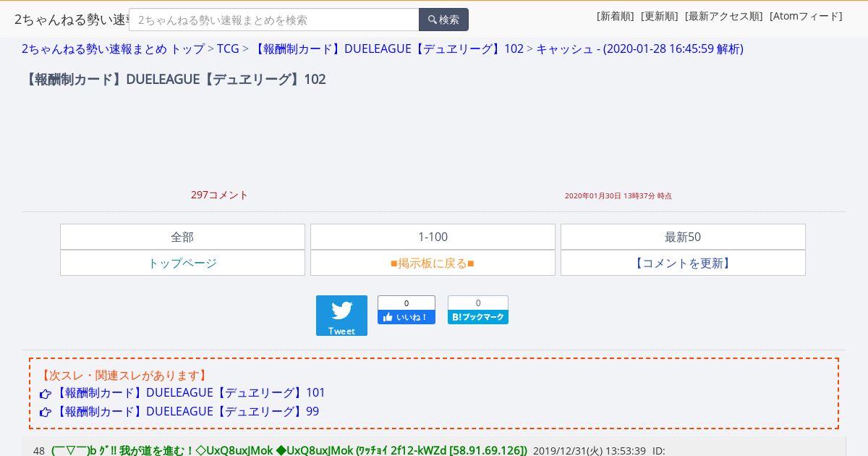Click the hand icon beside DUELEAGUE 99
868x456 pixels.
pos(46,413)
